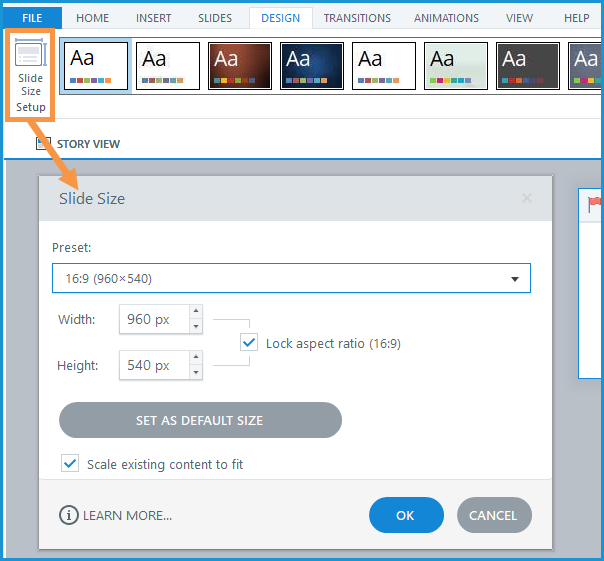The height and width of the screenshot is (561, 604).
Task: Toggle Lock aspect ratio checkbox
Action: pyautogui.click(x=249, y=342)
